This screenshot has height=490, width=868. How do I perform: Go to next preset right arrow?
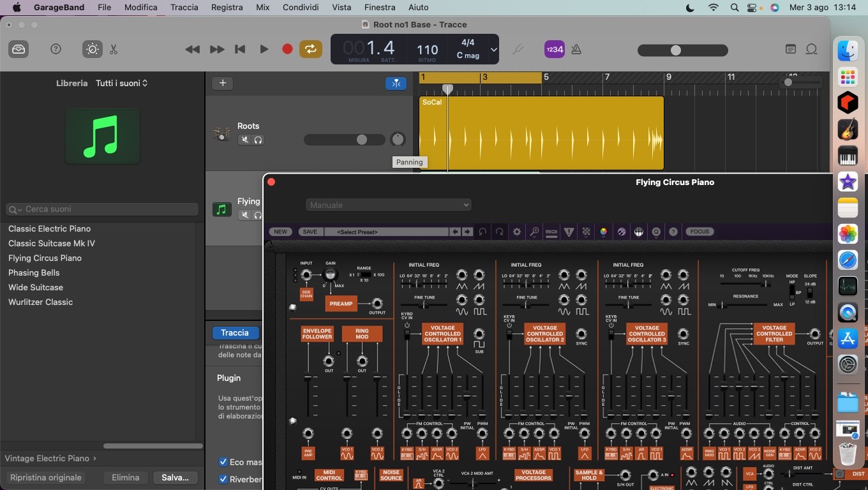pos(467,232)
